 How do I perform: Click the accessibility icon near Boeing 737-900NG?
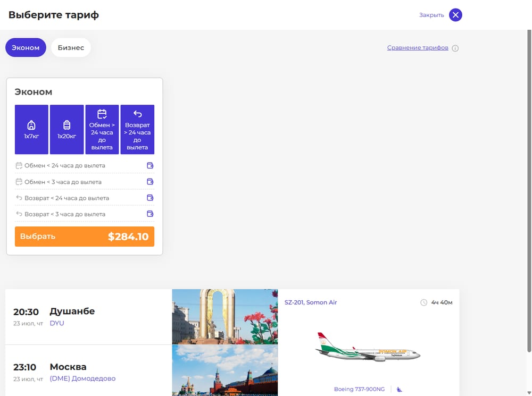pyautogui.click(x=400, y=390)
